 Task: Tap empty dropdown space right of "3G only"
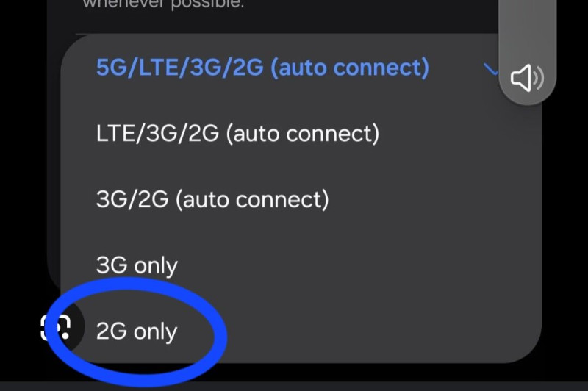pyautogui.click(x=353, y=265)
